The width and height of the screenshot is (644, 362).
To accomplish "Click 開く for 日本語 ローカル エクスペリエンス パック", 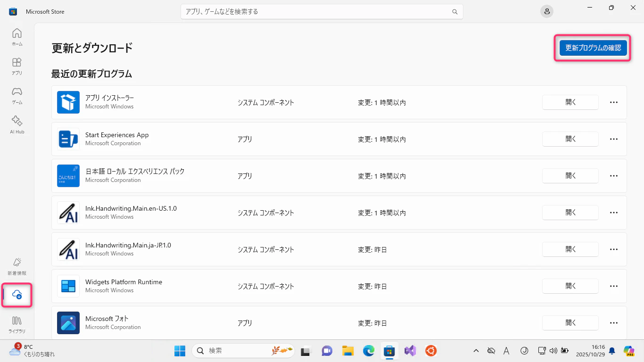I will point(570,176).
